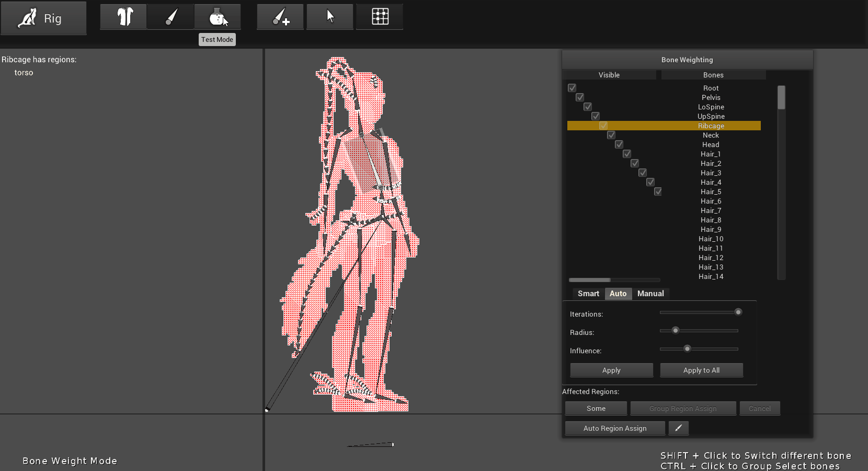Screen dimensions: 868x471
Task: Select the Hair_12 bone in list
Action: pos(711,257)
